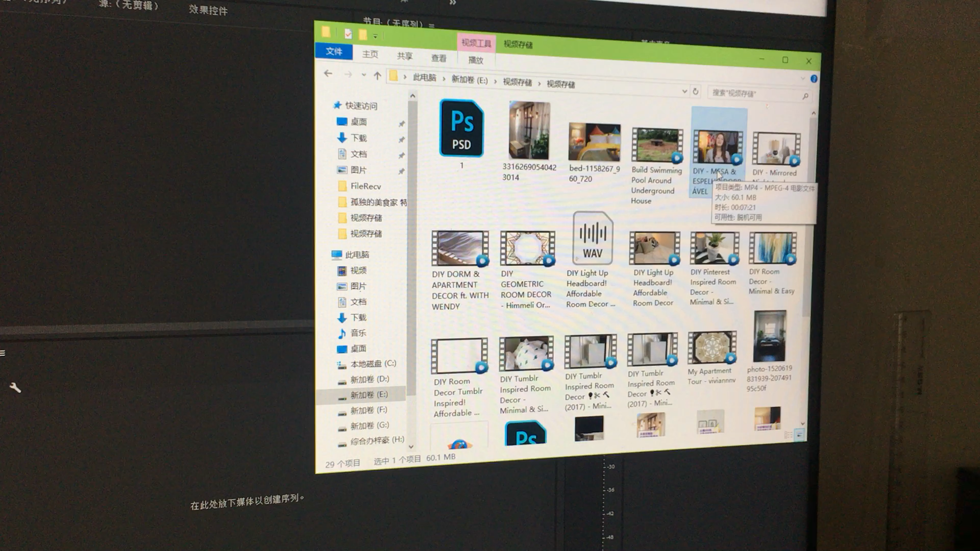Viewport: 980px width, 551px height.
Task: Click the back navigation arrow
Action: 328,73
